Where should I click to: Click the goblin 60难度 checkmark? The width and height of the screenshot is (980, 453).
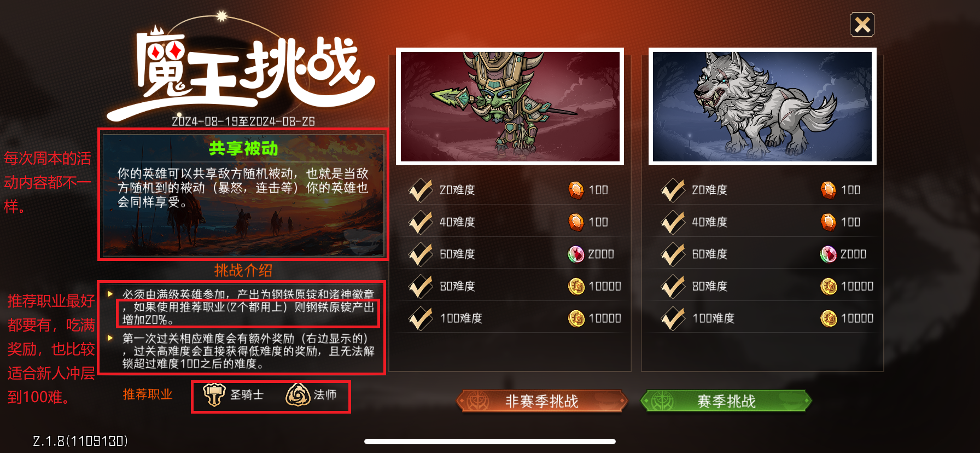pos(421,254)
